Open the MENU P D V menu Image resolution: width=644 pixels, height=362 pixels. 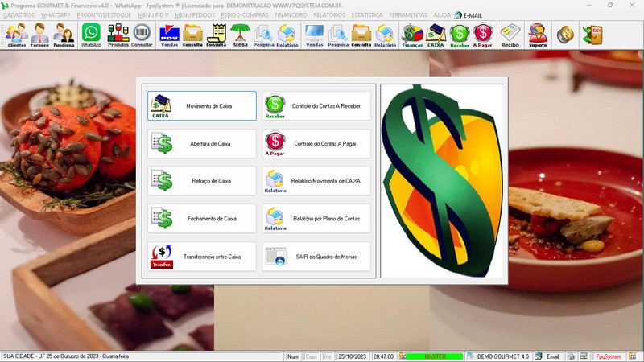153,15
